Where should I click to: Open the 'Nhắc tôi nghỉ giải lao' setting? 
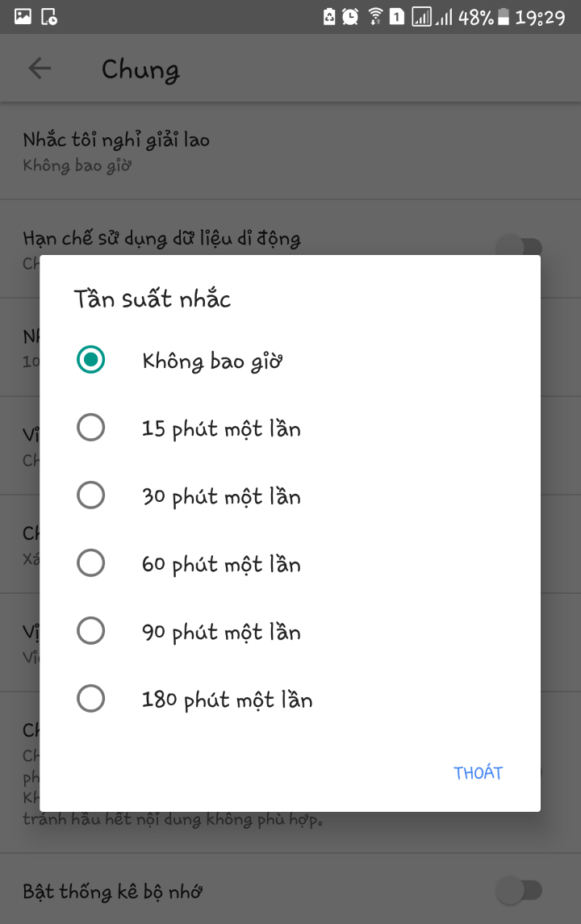(x=117, y=151)
